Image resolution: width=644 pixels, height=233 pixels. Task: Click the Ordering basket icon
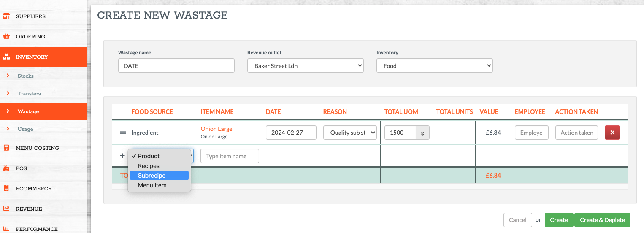click(x=6, y=37)
